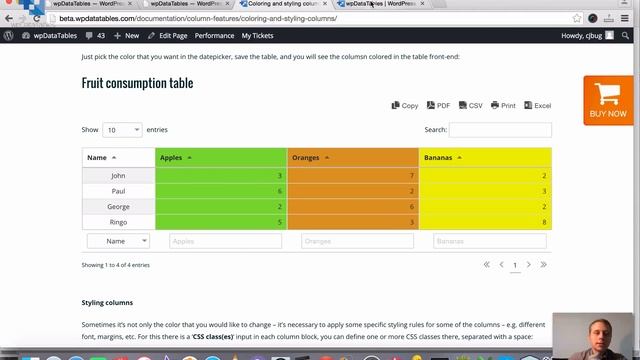Close the Coloring and styling tab
The width and height of the screenshot is (640, 360).
(x=324, y=4)
